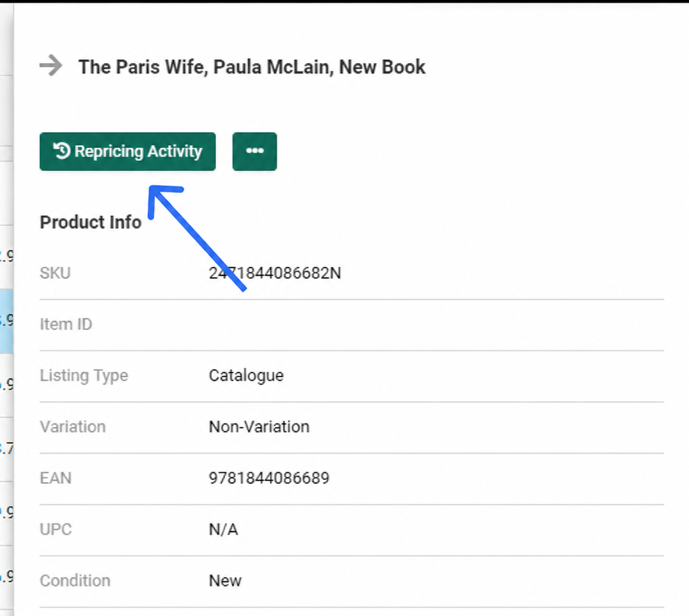Select the Listing Type value Catalogue

pos(246,376)
